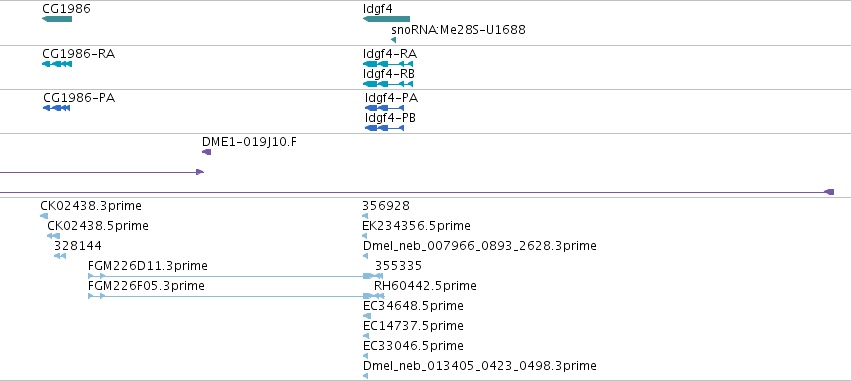The height and width of the screenshot is (381, 851).
Task: Click the DME1-019J10.F purple marker
Action: (206, 152)
